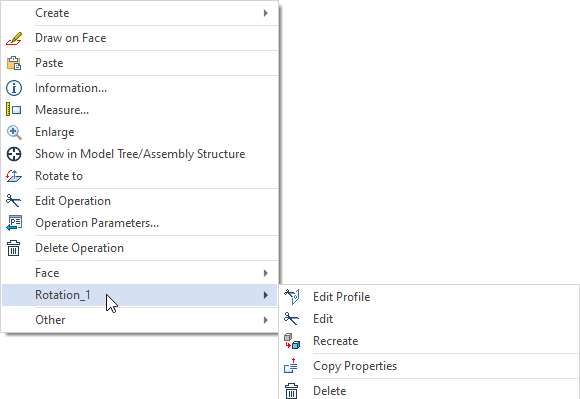The width and height of the screenshot is (580, 399).
Task: Click the Show in Model Tree crosshair icon
Action: 14,154
